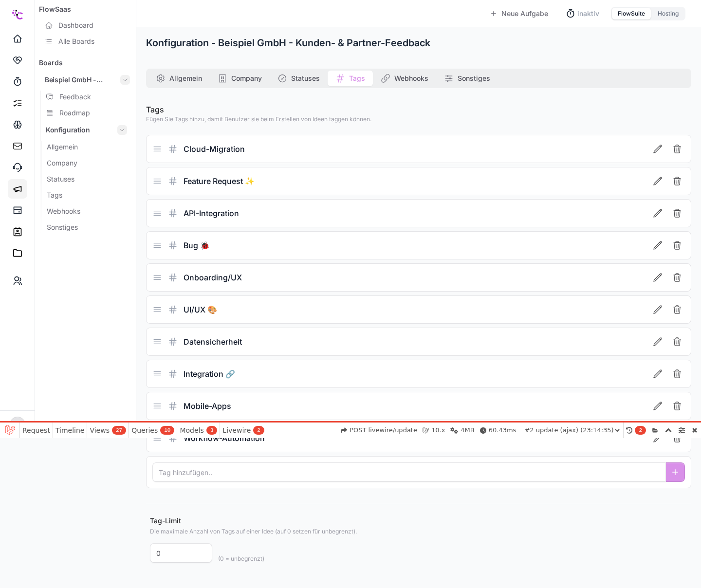Open the Statuses tab
The image size is (701, 588).
point(299,78)
